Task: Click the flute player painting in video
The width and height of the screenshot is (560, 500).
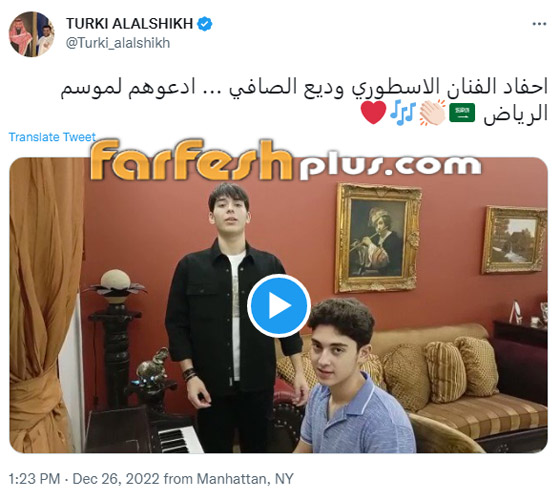Action: [378, 238]
